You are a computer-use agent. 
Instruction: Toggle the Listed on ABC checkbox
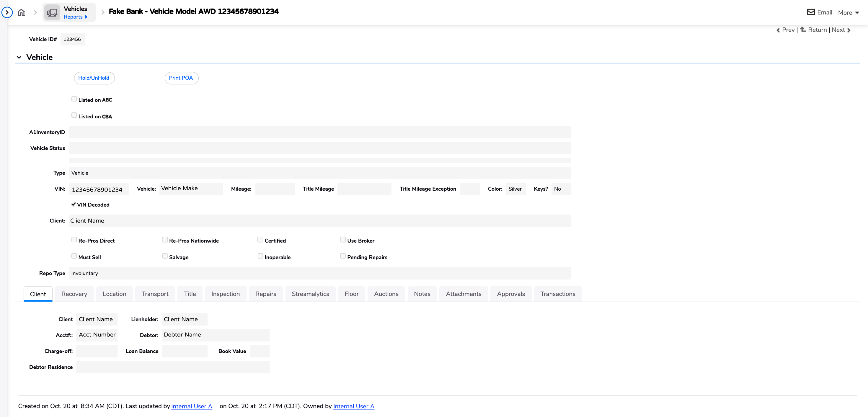(x=74, y=99)
